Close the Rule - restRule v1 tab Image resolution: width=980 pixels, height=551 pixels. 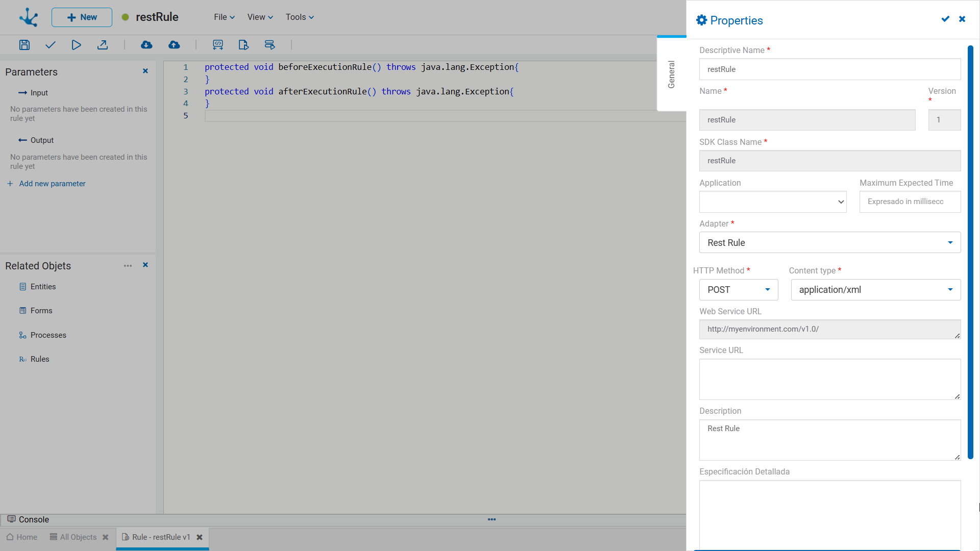(200, 537)
